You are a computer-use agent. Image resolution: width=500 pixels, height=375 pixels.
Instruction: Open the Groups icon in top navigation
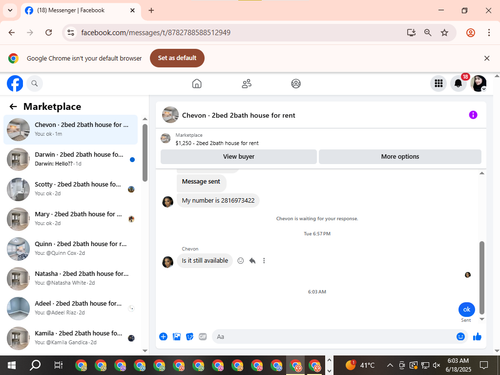[x=296, y=83]
